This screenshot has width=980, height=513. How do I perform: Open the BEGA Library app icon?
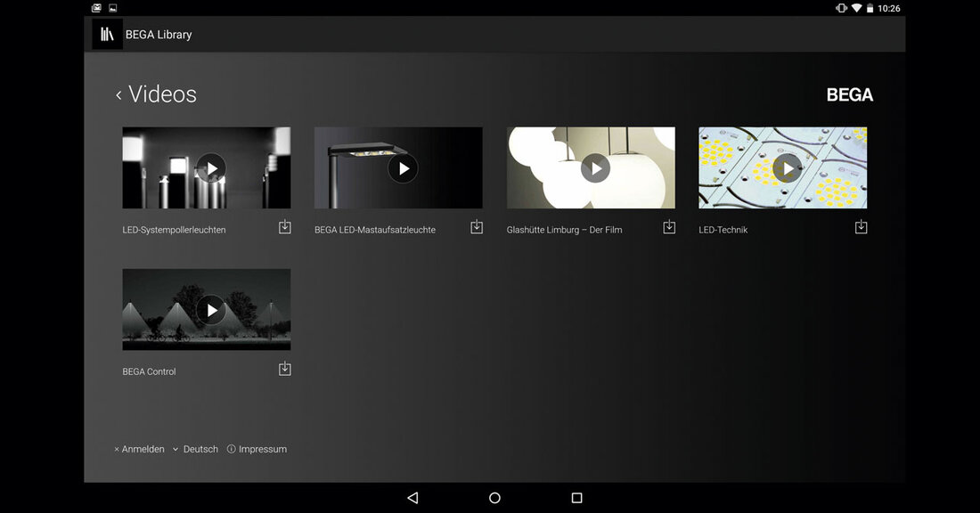(107, 35)
